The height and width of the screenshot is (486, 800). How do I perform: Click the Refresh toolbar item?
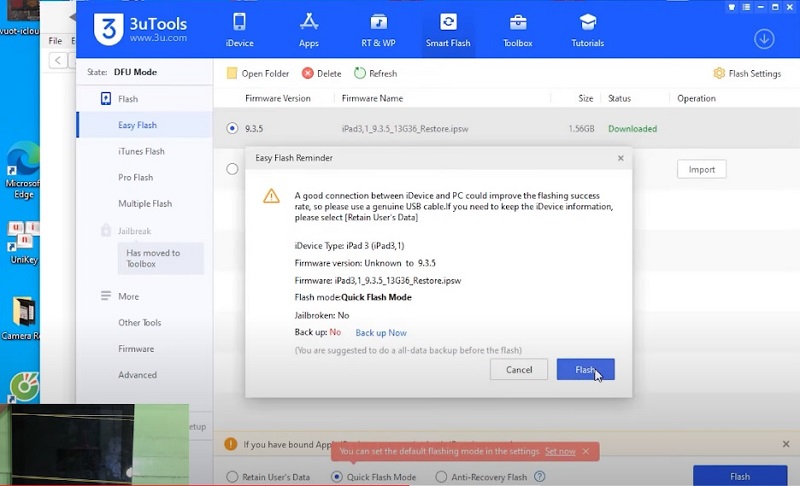[x=376, y=73]
